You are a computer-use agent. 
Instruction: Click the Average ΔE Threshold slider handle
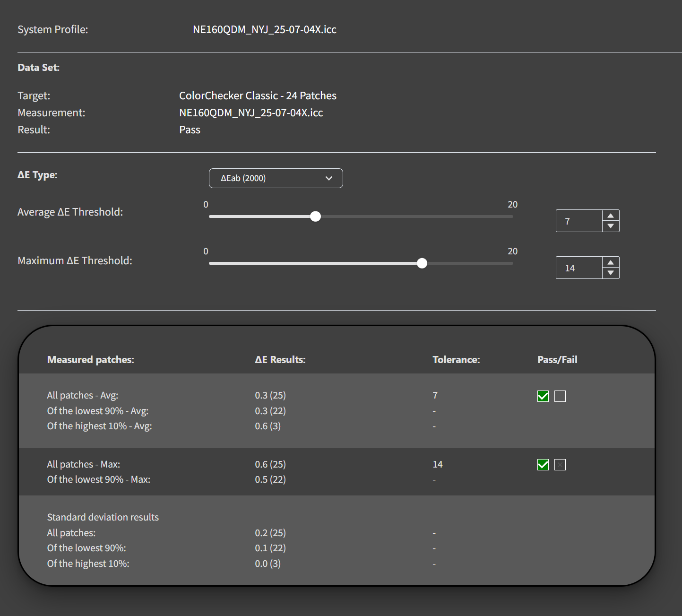point(315,217)
